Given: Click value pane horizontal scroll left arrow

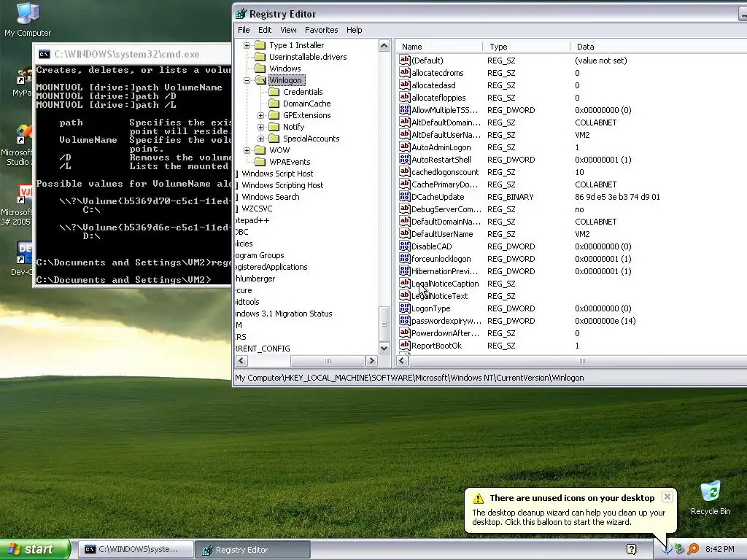Looking at the screenshot, I should [x=403, y=360].
